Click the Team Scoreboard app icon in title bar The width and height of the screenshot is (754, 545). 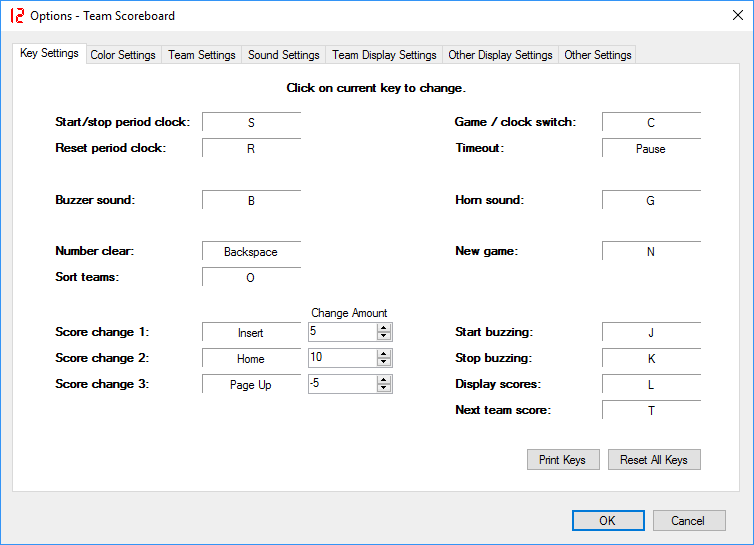[17, 16]
